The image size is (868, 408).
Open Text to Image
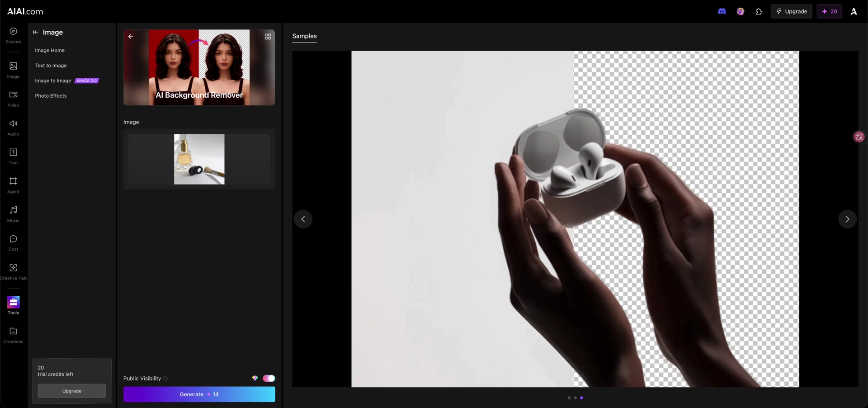[51, 66]
